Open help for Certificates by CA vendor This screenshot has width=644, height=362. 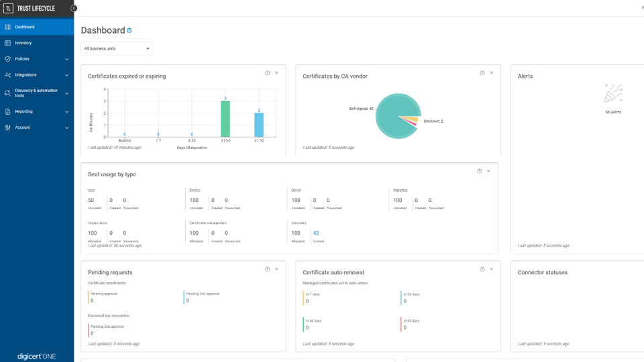point(482,73)
